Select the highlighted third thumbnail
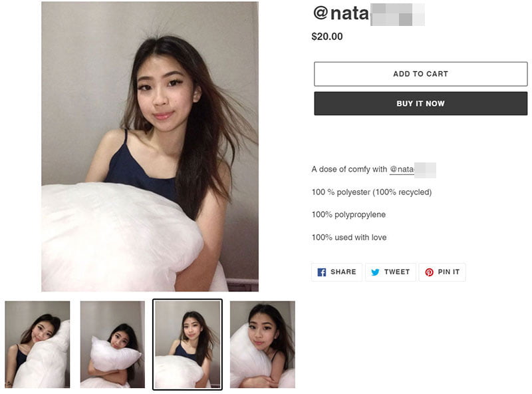The width and height of the screenshot is (532, 394). pos(188,344)
